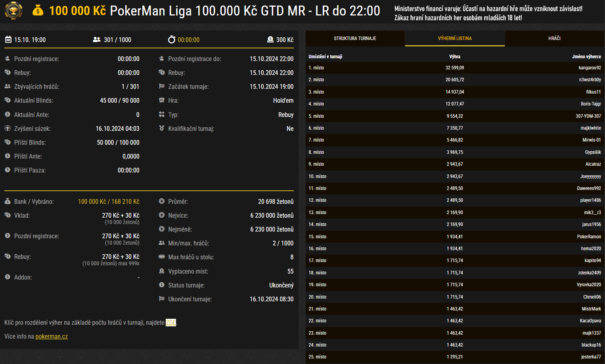Click the table icon next to Max hráčů u stolu

[162, 257]
